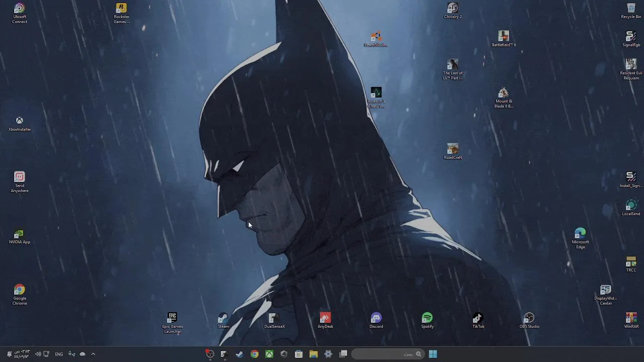Select the NVIDIA App desktop icon
This screenshot has width=644, height=362.
(20, 237)
